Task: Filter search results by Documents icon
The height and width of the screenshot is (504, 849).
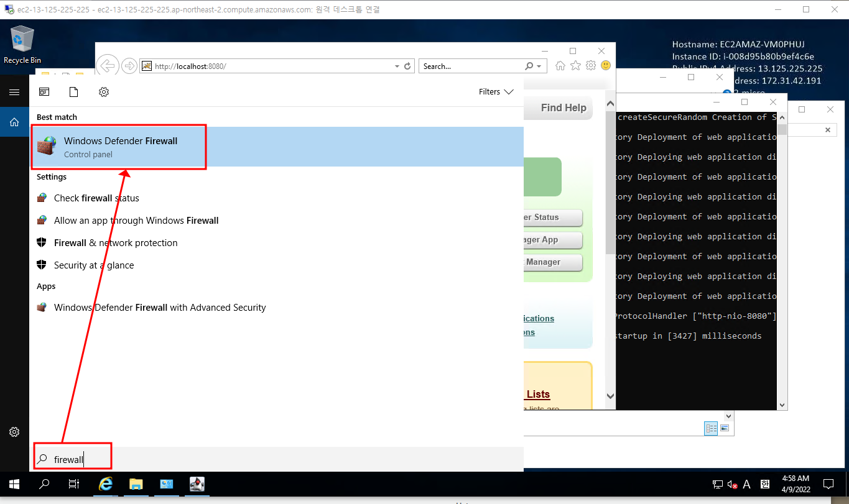Action: 74,92
